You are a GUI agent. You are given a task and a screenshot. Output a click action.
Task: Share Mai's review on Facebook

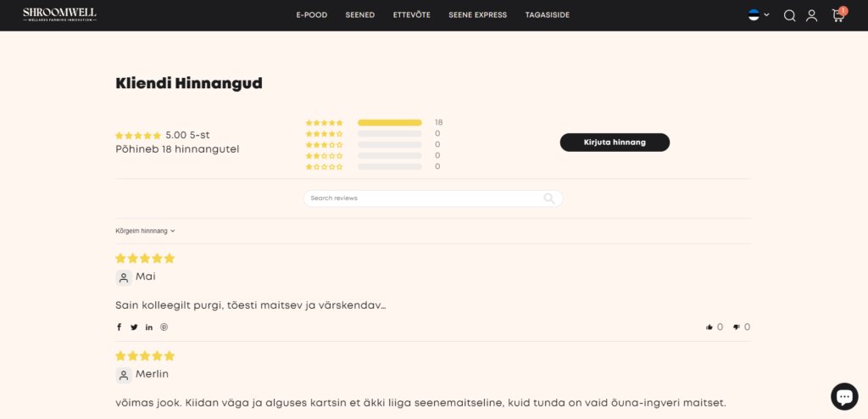(119, 327)
